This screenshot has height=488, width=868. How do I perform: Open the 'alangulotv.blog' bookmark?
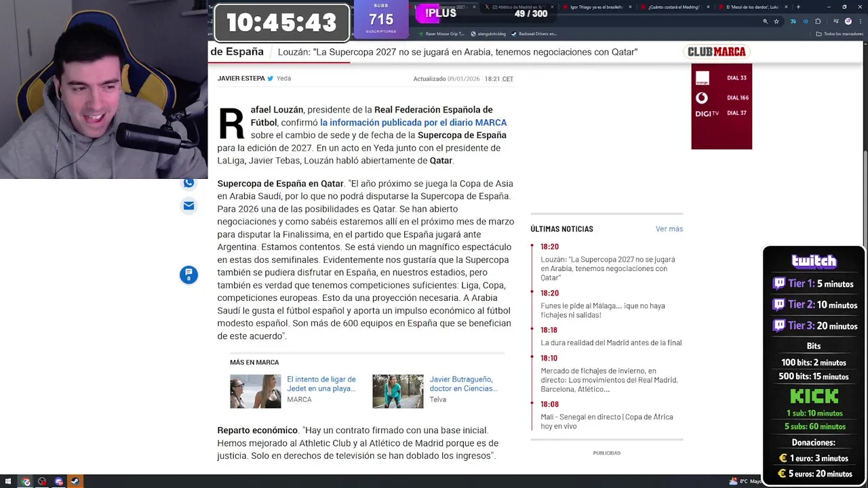[x=488, y=33]
